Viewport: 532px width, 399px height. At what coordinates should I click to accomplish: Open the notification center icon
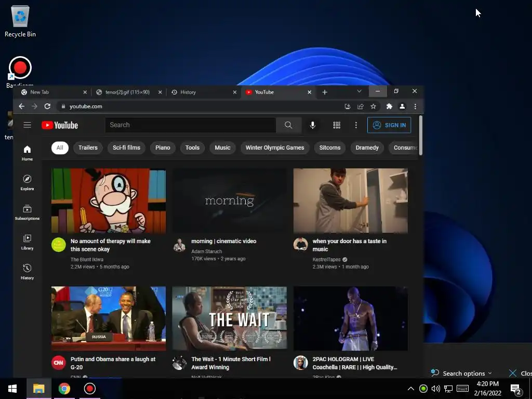516,389
